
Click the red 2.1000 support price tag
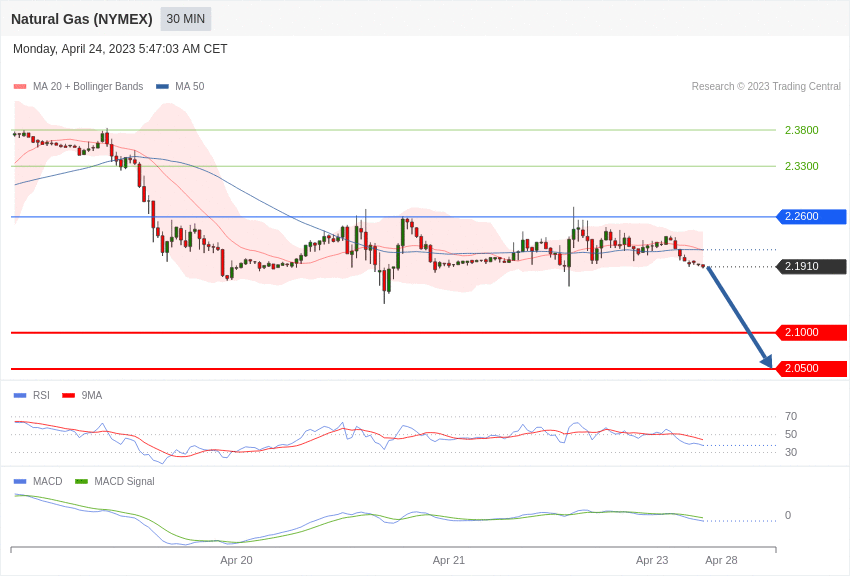pyautogui.click(x=812, y=333)
